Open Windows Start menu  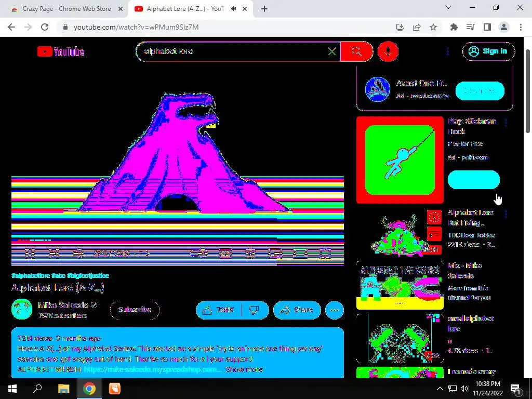(12, 389)
